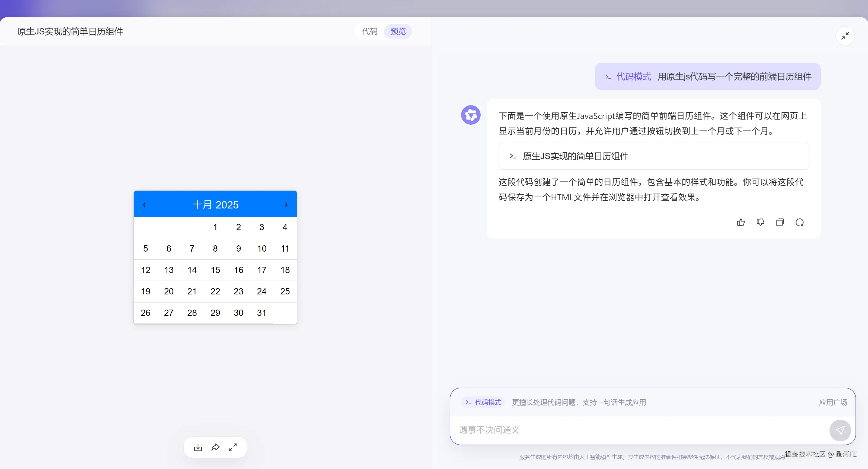The width and height of the screenshot is (868, 469).
Task: Select day 14 in the calendar
Action: [192, 270]
